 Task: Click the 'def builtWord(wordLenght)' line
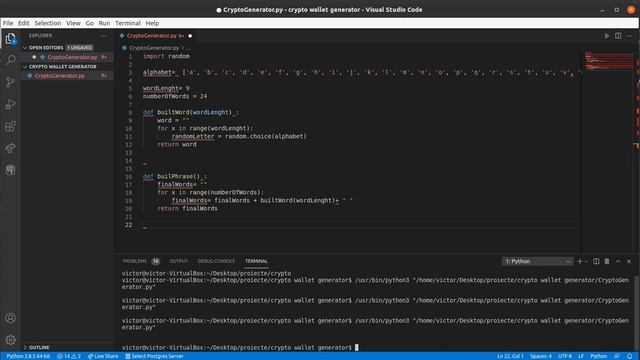(x=191, y=112)
